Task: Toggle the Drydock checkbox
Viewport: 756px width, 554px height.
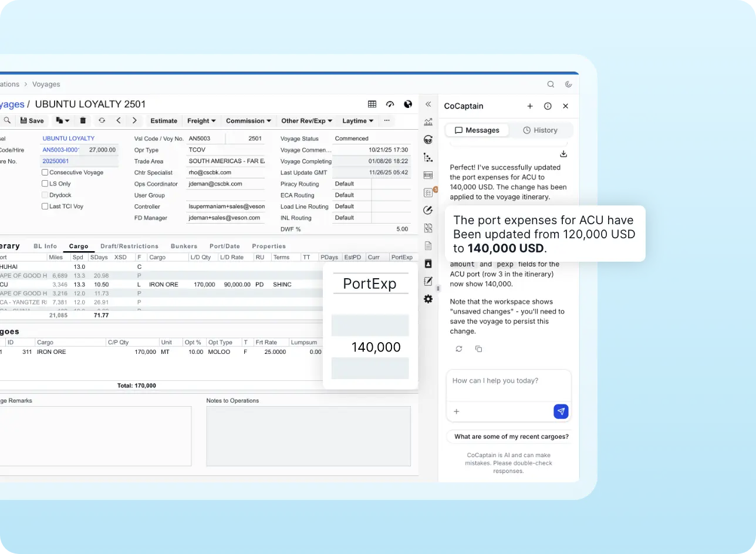Action: click(45, 195)
